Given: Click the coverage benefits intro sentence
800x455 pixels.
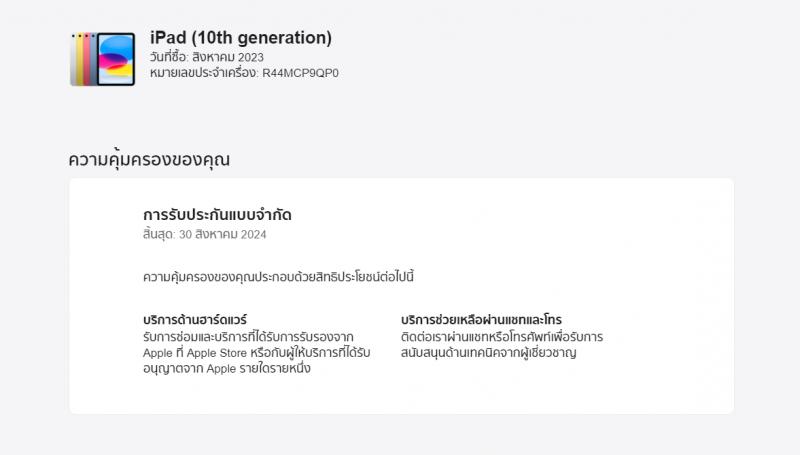Looking at the screenshot, I should click(x=278, y=276).
